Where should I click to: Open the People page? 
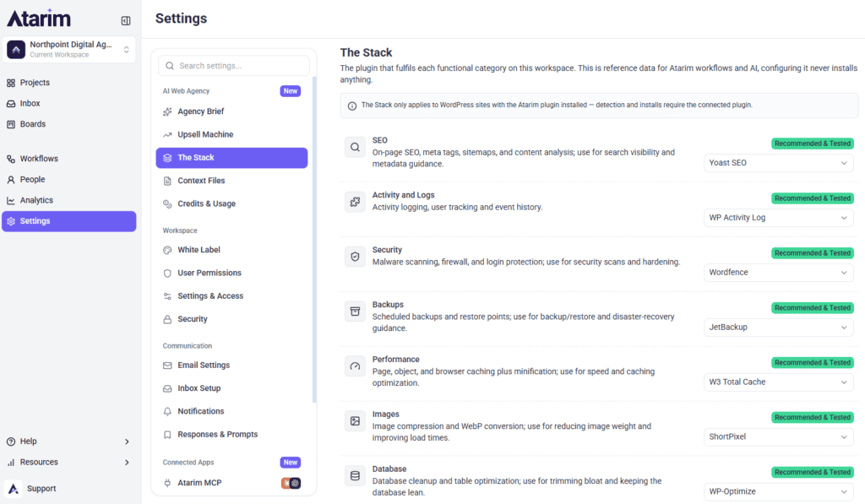tap(69, 180)
